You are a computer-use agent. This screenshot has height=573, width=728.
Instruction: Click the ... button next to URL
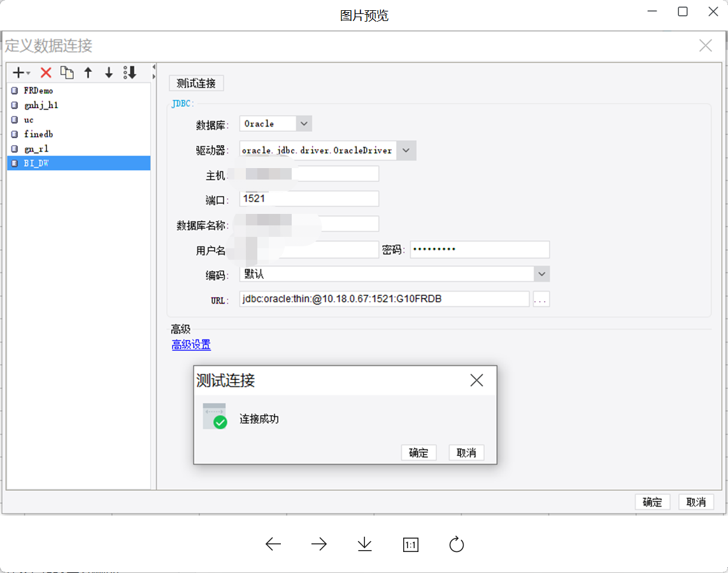pyautogui.click(x=541, y=299)
